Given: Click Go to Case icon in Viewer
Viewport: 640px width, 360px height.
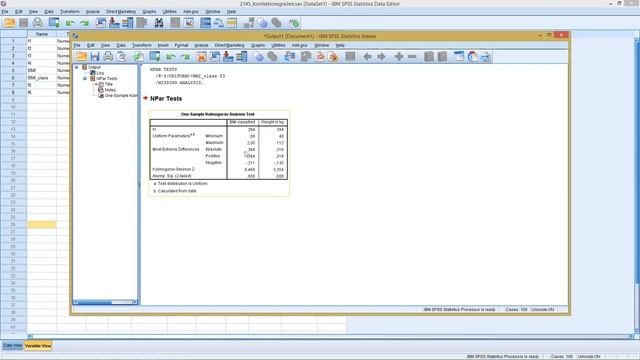Looking at the screenshot, I should (x=215, y=57).
